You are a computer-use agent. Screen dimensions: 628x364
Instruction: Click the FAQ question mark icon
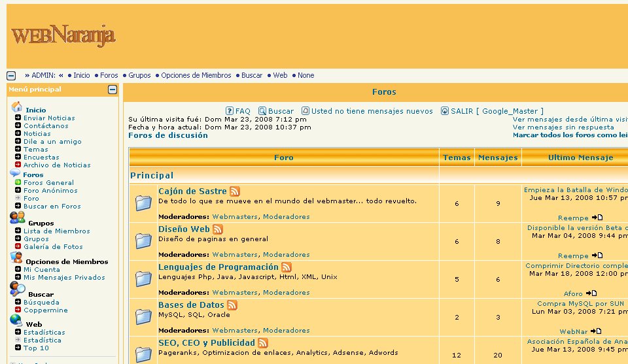click(230, 111)
